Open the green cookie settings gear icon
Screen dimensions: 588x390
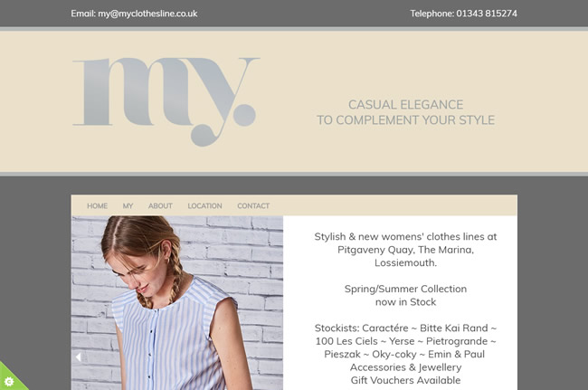[x=9, y=381]
